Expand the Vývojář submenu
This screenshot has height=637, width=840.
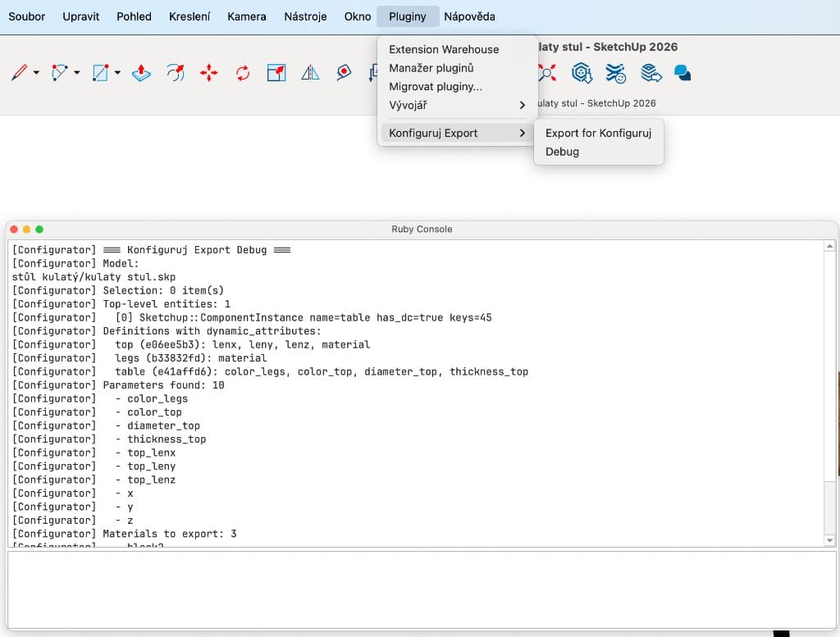pyautogui.click(x=458, y=106)
